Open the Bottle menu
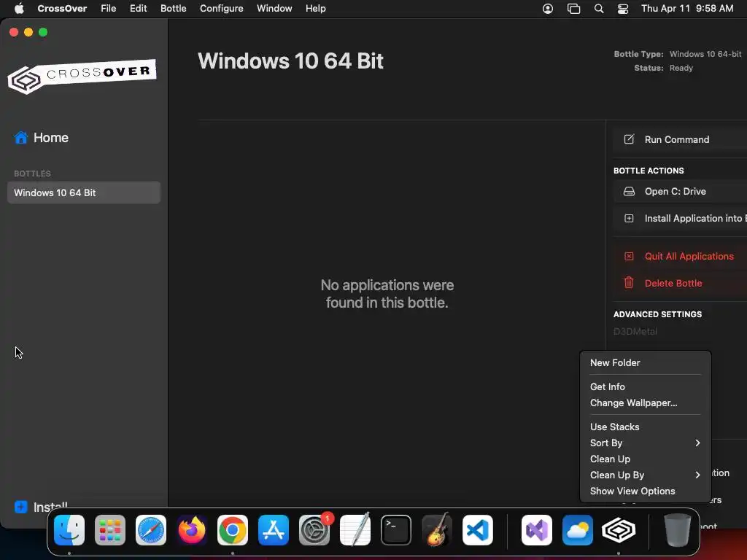Image resolution: width=747 pixels, height=560 pixels. point(174,9)
